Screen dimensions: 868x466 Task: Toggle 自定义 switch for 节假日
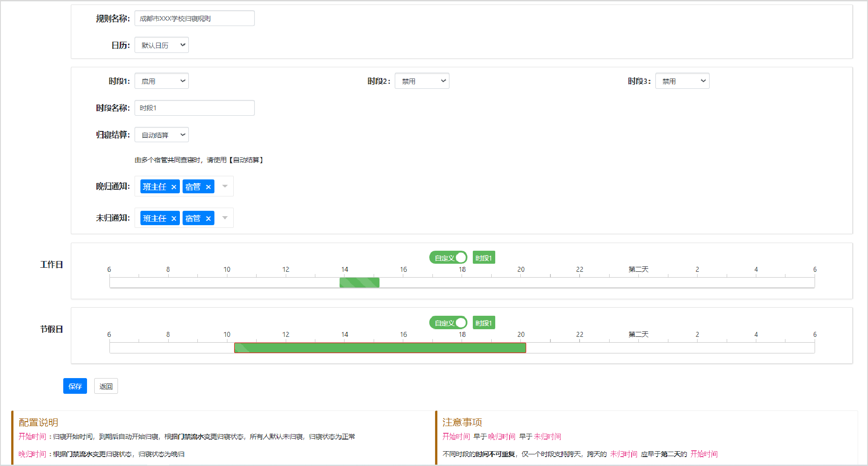click(x=448, y=323)
